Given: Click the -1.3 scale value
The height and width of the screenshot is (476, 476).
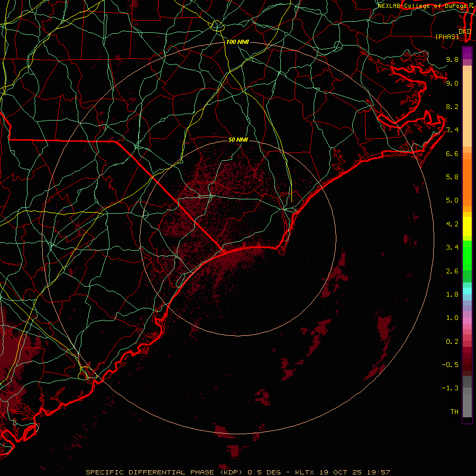Looking at the screenshot, I should click(450, 388).
